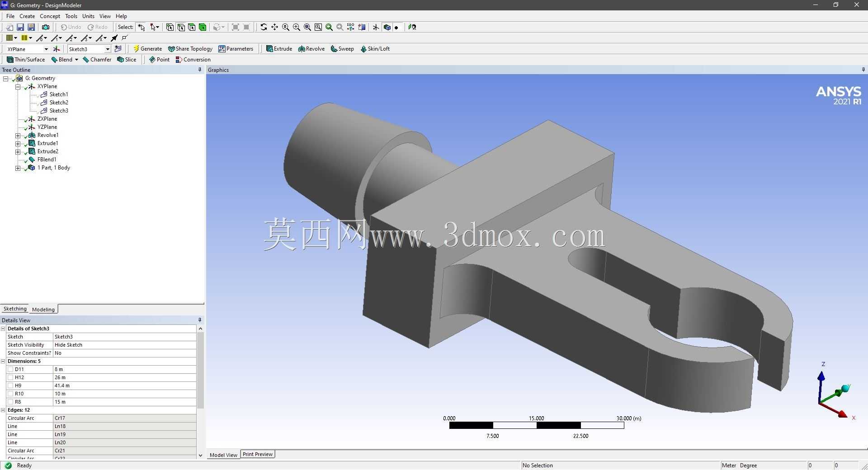Image resolution: width=868 pixels, height=470 pixels.
Task: Check the R10 dimension parameter box
Action: click(10, 394)
